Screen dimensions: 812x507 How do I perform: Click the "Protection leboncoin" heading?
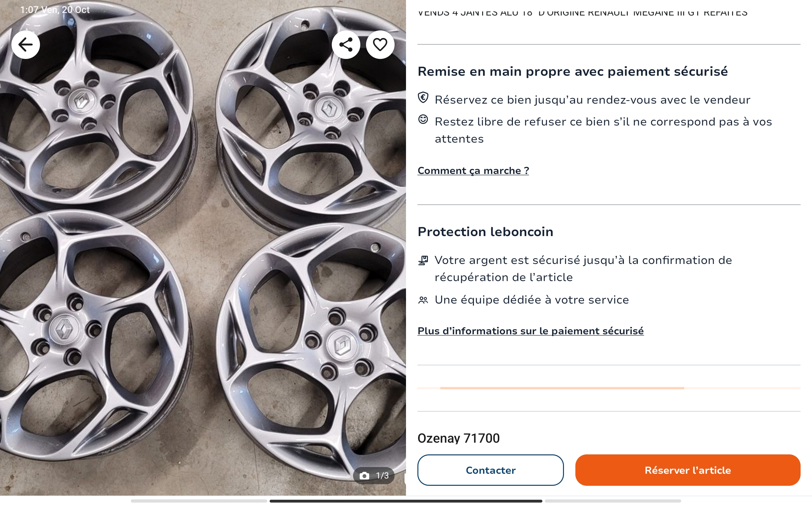coord(485,232)
